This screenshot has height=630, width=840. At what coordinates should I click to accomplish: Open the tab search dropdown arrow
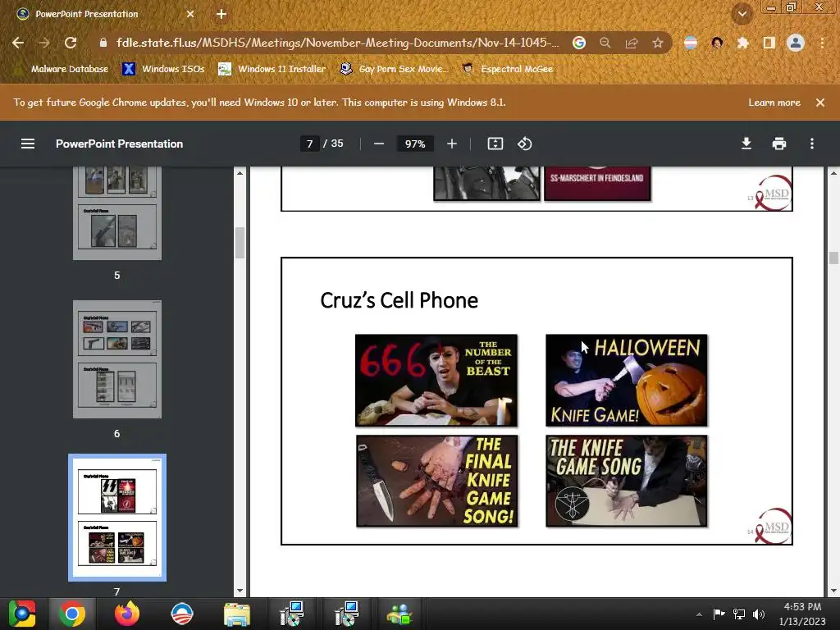(742, 14)
